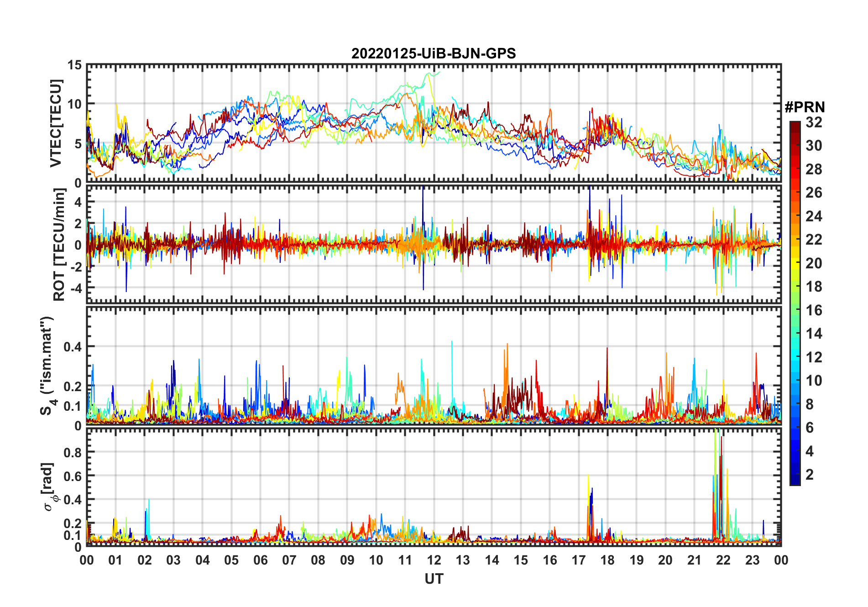Click hour label "12" on the UT axis
This screenshot has width=868, height=607.
coord(434,560)
